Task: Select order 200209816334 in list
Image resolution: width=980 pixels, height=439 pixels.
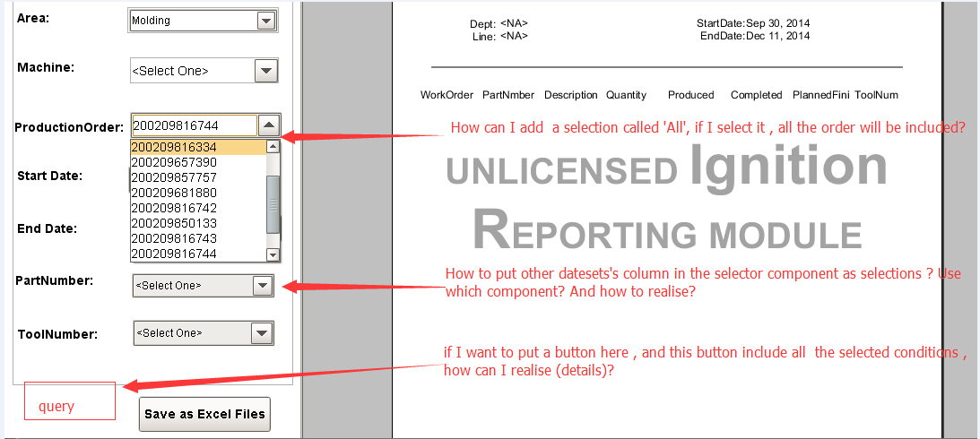Action: 198,147
